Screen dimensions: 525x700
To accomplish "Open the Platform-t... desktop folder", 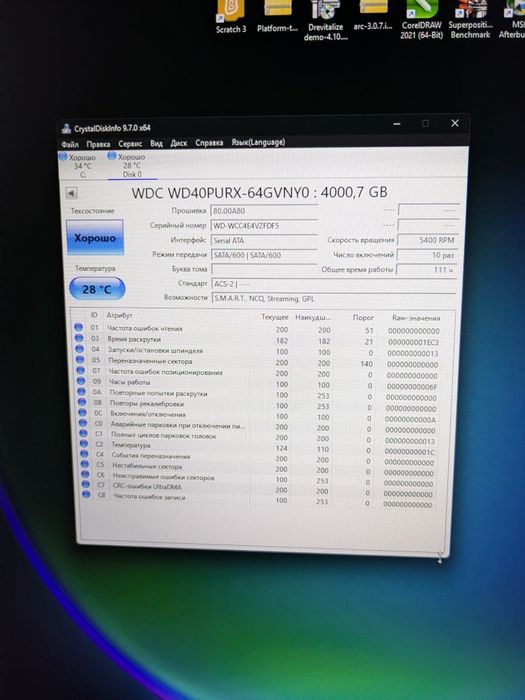I will 278,17.
